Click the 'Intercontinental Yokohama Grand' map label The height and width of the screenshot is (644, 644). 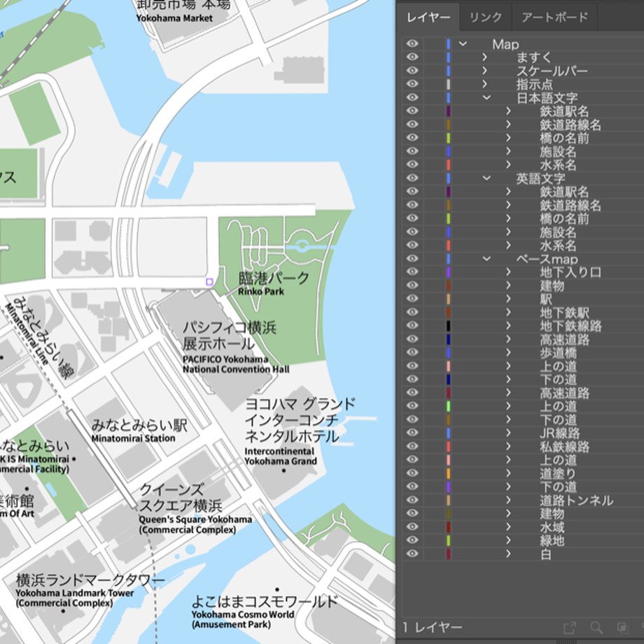click(281, 456)
